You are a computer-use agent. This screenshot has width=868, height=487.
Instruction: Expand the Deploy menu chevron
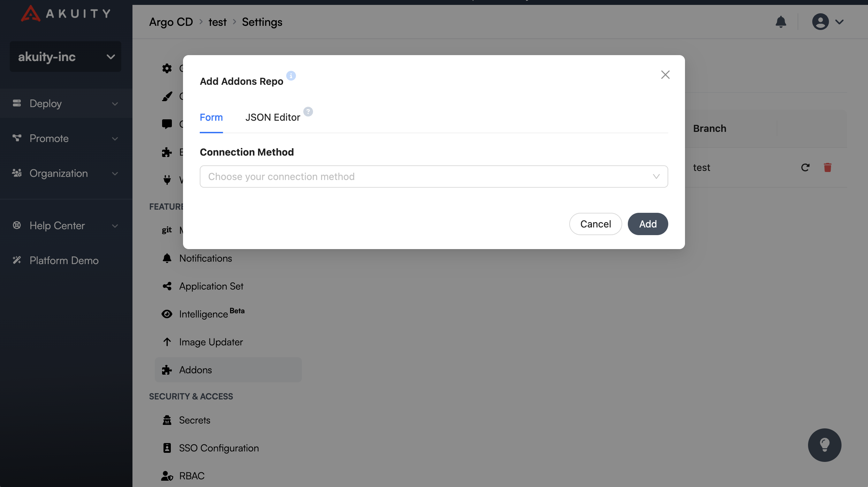point(115,104)
